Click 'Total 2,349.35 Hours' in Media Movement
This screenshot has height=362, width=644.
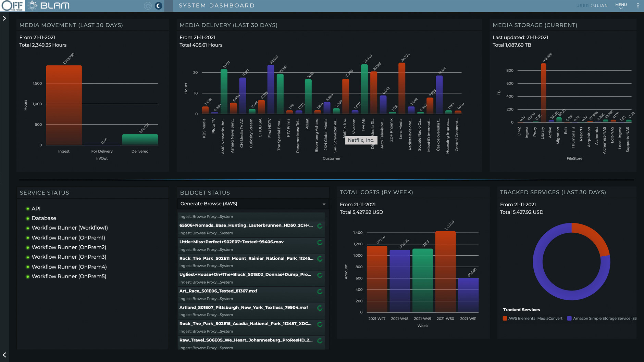(43, 45)
